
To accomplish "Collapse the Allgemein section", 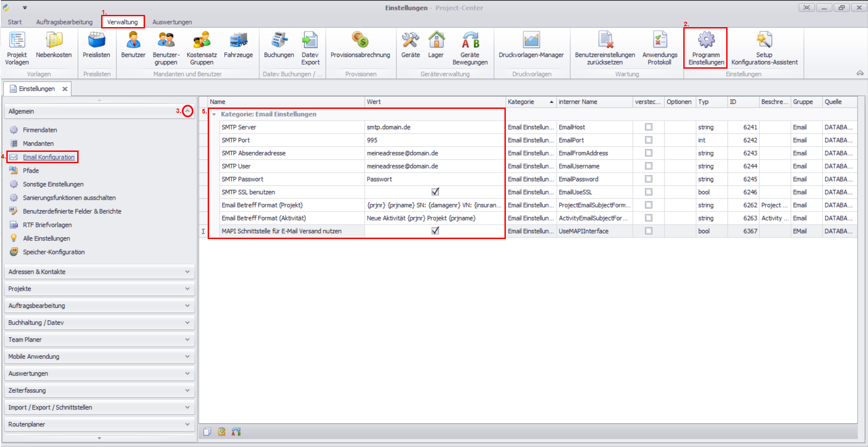I will (x=187, y=111).
